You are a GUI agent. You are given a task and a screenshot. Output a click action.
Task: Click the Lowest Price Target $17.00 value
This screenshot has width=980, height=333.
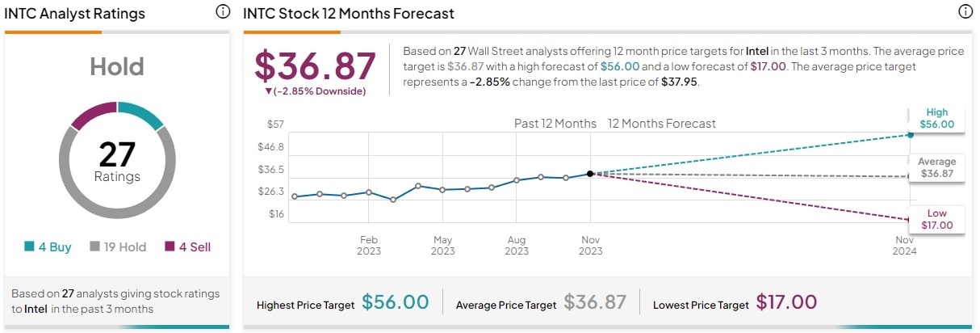click(x=786, y=303)
